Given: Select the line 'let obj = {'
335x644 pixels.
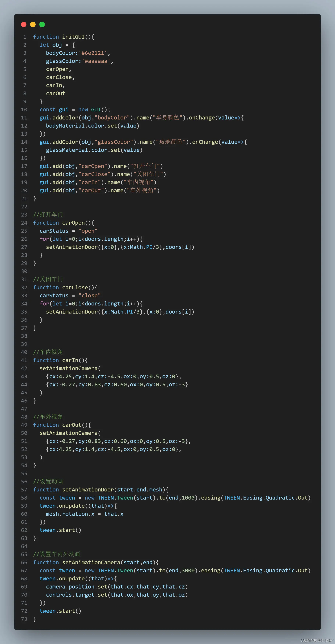Looking at the screenshot, I should point(57,45).
